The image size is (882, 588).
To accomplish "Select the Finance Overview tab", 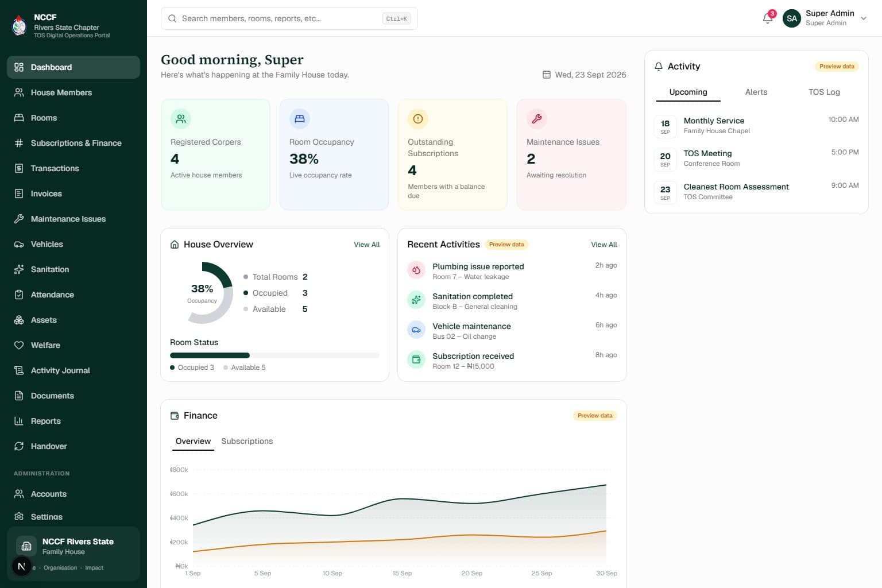I will pos(193,441).
